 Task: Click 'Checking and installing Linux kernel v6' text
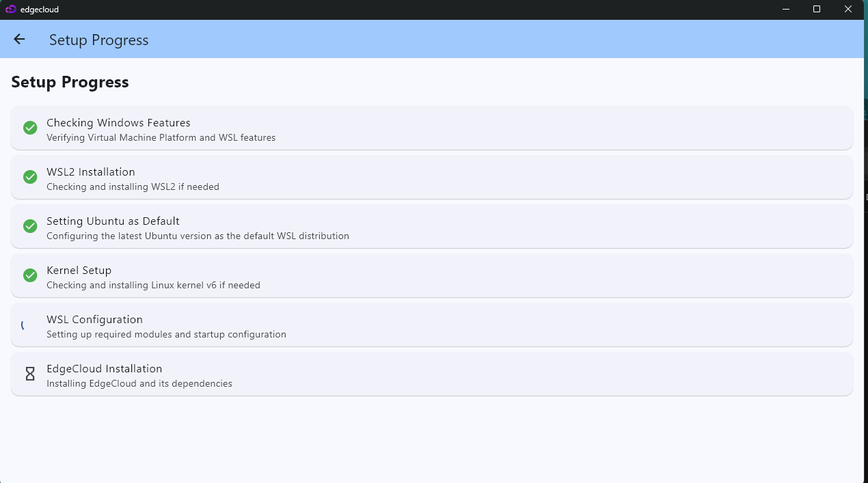(153, 285)
